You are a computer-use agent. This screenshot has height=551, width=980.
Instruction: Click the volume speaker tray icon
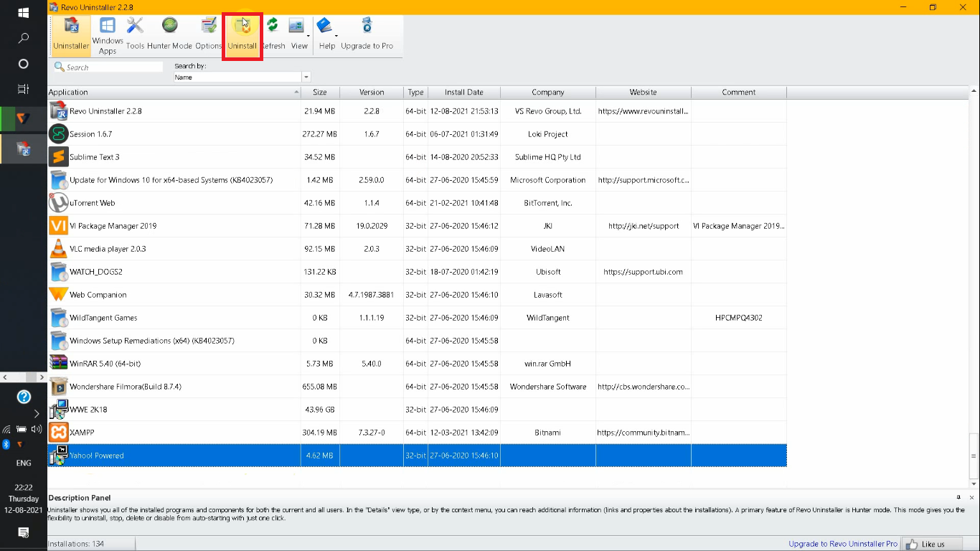click(37, 429)
